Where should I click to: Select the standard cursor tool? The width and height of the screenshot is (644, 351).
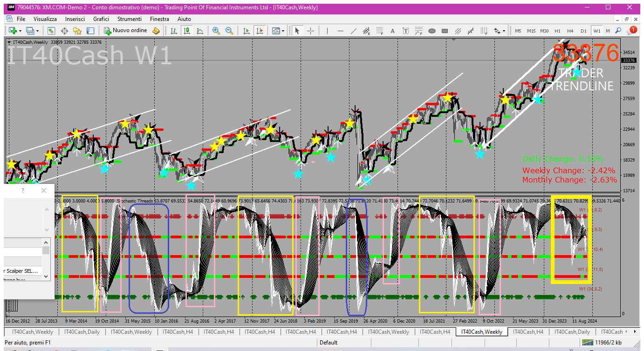(297, 31)
